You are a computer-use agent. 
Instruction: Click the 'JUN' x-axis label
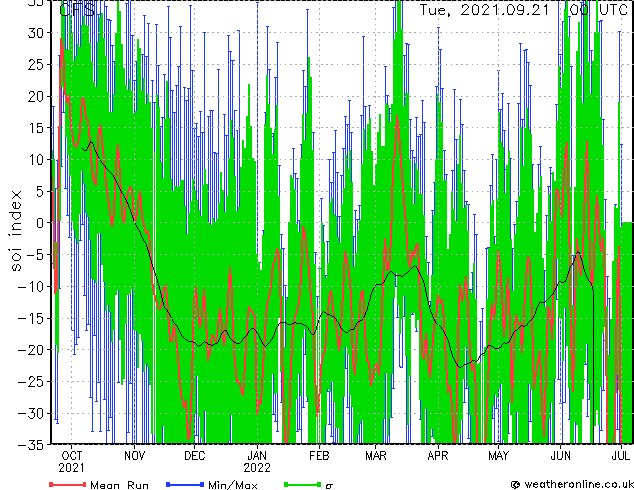pos(560,456)
